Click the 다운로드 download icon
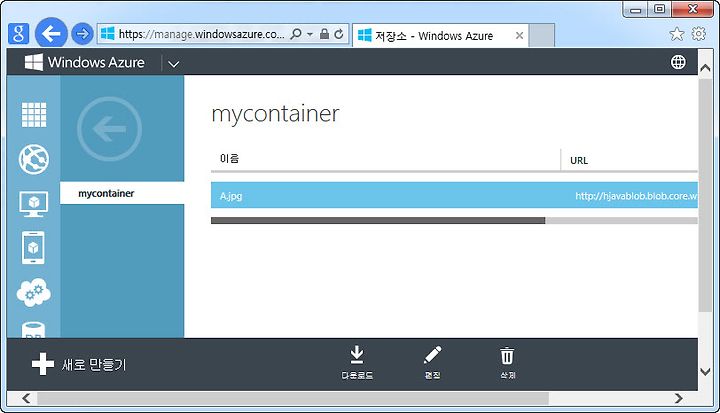 (x=357, y=363)
